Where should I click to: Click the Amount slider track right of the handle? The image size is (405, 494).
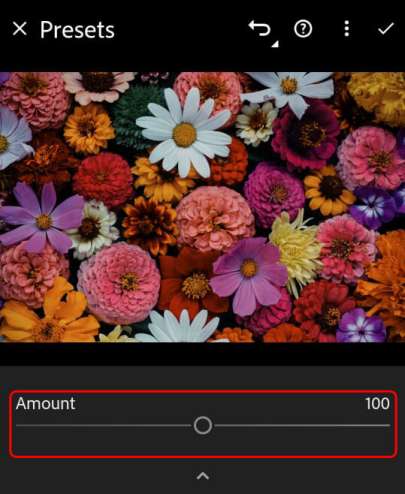click(x=301, y=426)
